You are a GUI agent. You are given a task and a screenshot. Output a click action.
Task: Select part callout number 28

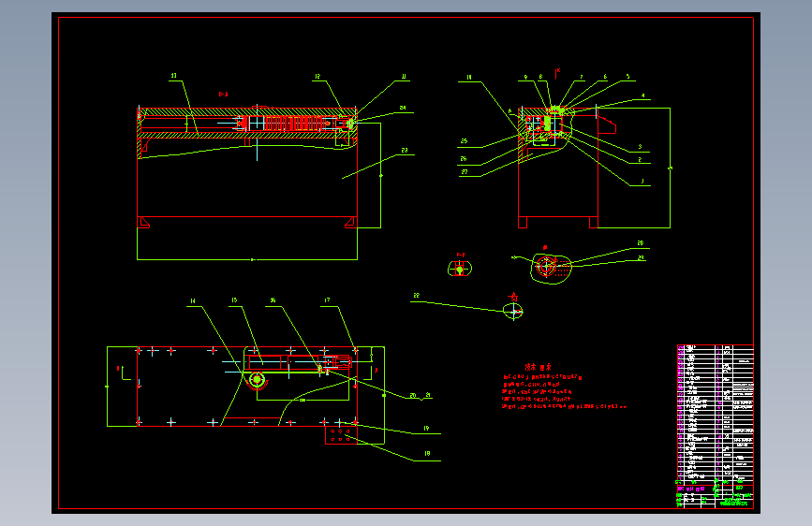pos(641,242)
